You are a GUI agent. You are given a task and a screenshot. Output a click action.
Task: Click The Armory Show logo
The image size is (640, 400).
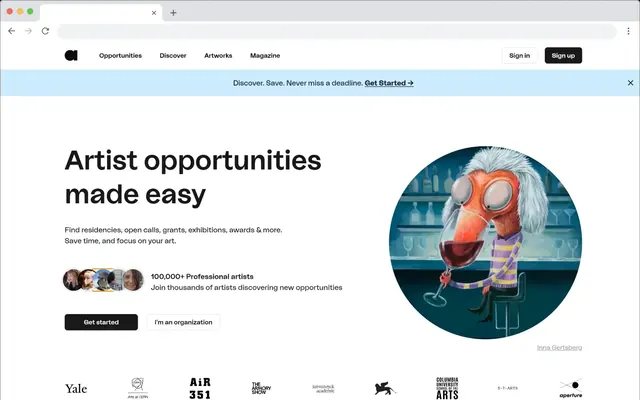[x=261, y=388]
